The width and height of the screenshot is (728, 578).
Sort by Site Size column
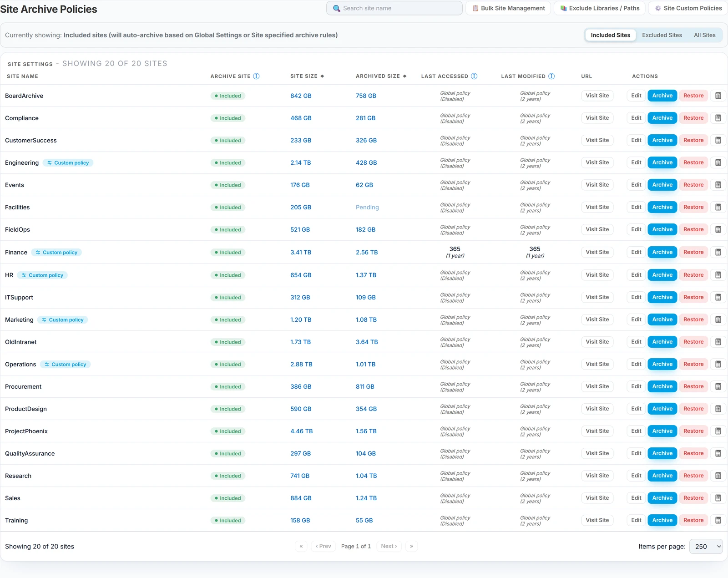[307, 76]
